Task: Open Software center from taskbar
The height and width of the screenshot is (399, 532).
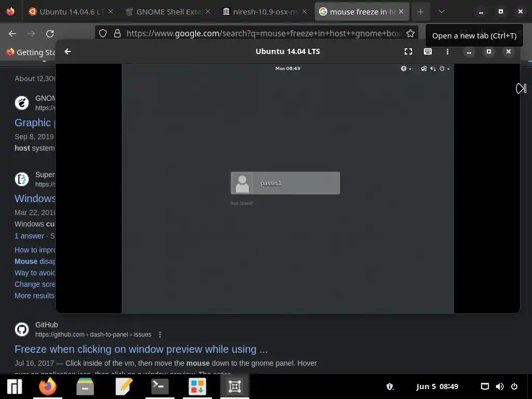Action: click(x=197, y=387)
